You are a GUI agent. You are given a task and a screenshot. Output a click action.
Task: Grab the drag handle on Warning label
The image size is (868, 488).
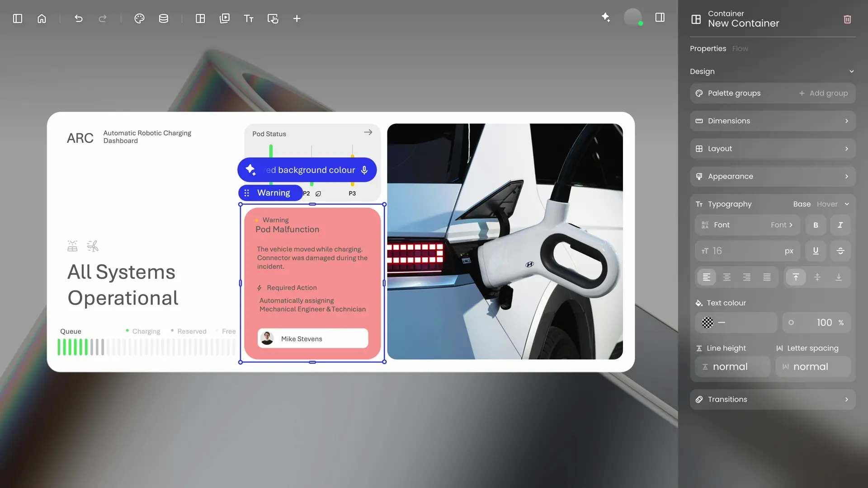click(247, 193)
